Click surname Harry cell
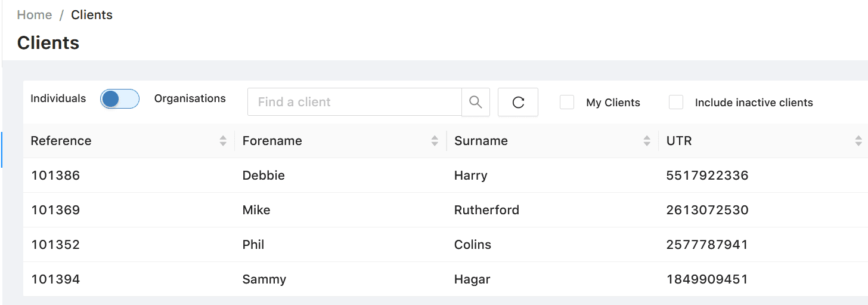Viewport: 868px width, 305px height. (471, 175)
